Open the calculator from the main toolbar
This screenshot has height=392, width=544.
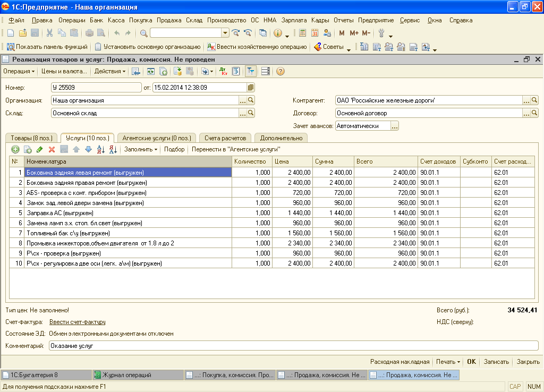tap(302, 33)
